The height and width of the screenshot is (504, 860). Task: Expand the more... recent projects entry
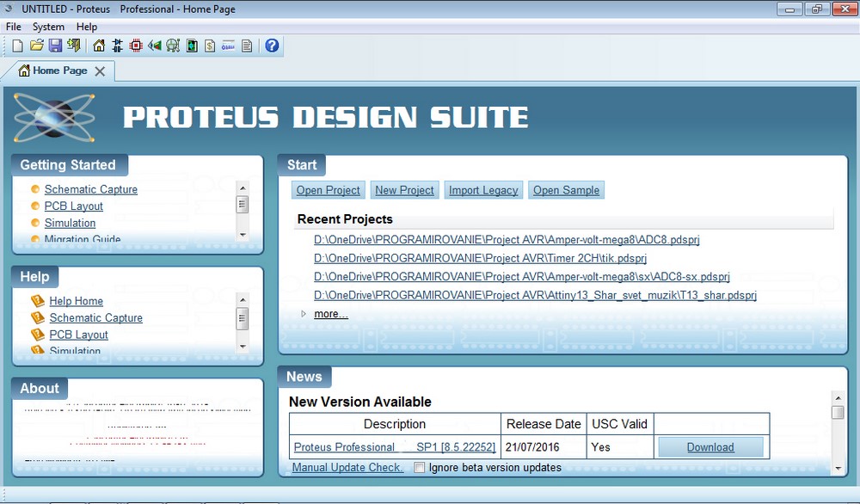click(x=330, y=313)
